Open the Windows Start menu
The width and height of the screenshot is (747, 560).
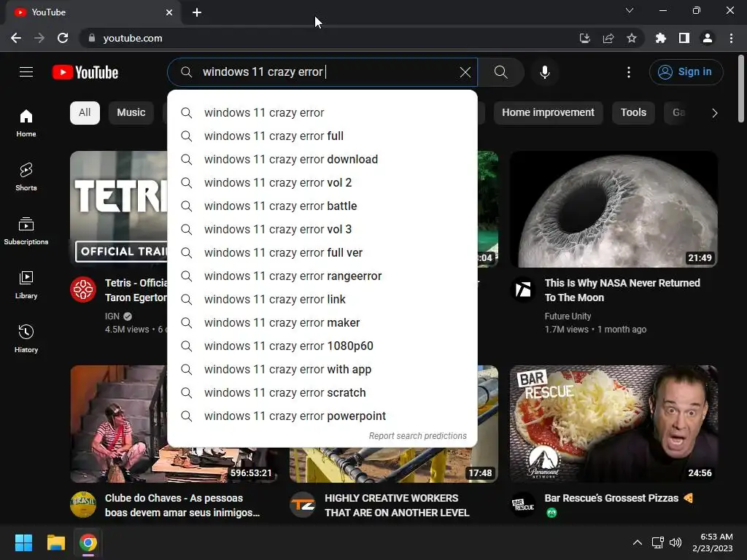coord(23,542)
